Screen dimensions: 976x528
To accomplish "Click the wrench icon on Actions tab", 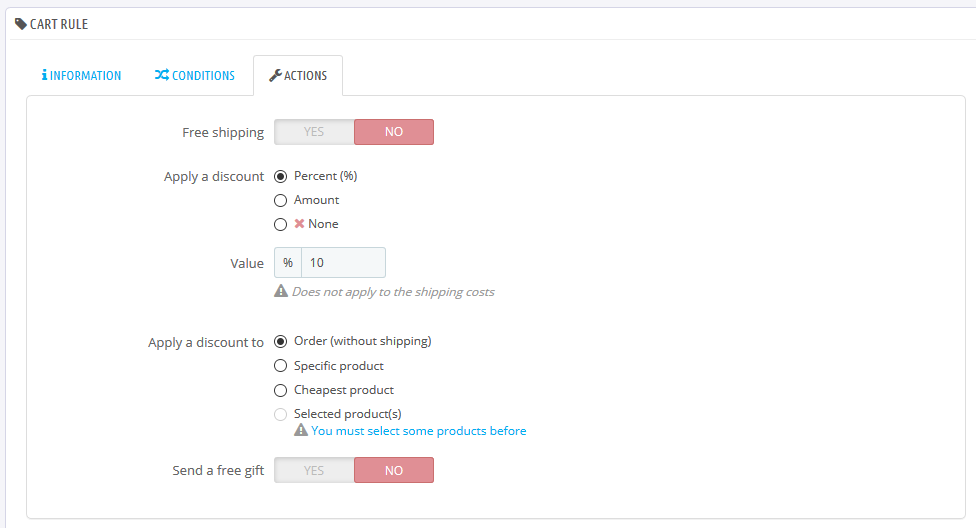I will [x=275, y=76].
